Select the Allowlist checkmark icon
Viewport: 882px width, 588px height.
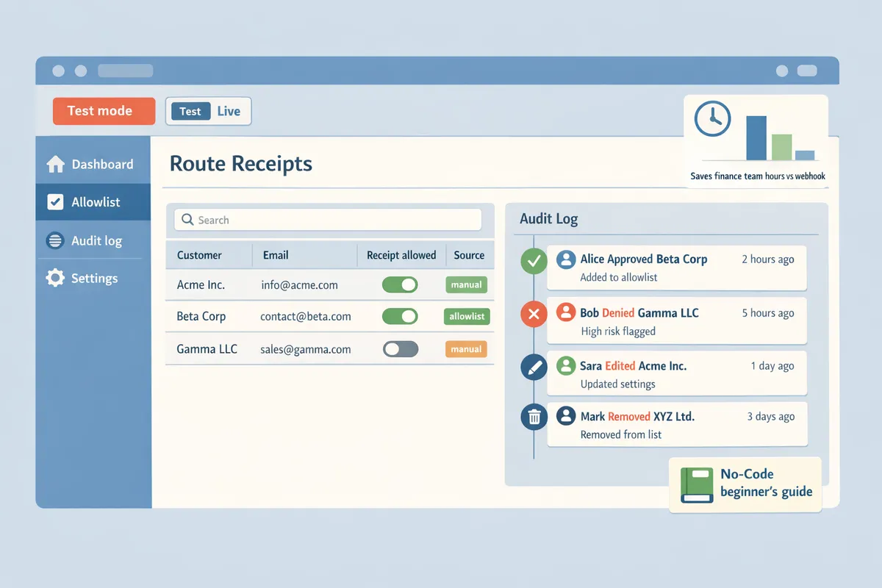[x=55, y=201]
